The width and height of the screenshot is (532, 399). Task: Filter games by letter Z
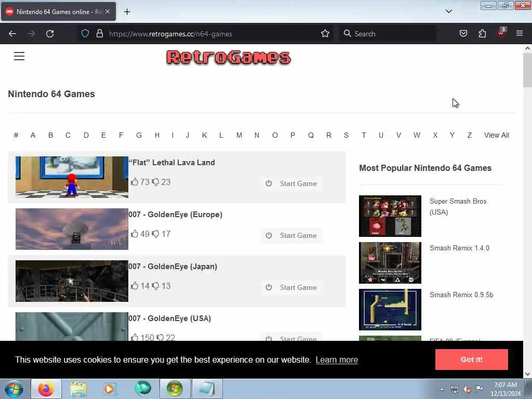tap(470, 135)
